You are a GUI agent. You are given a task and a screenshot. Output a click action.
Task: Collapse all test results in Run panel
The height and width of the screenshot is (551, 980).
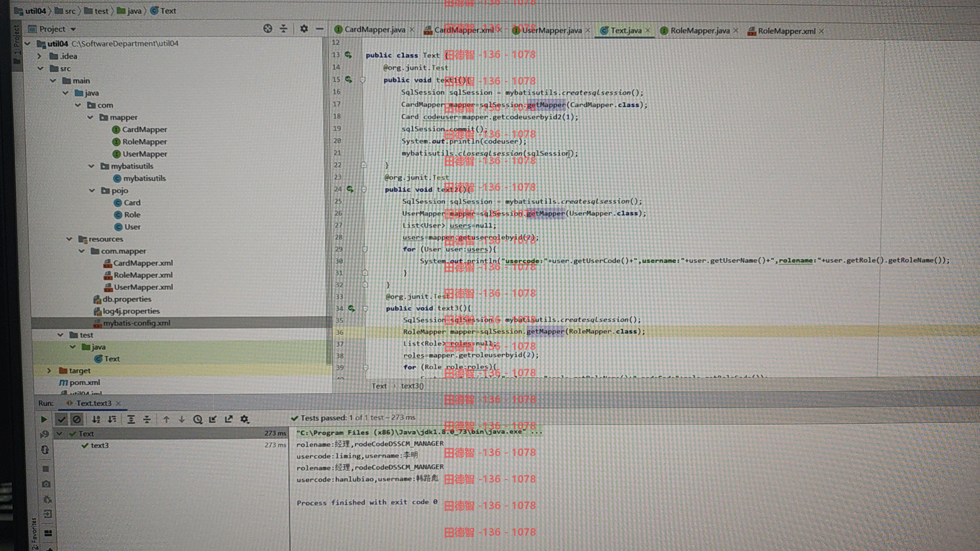147,419
